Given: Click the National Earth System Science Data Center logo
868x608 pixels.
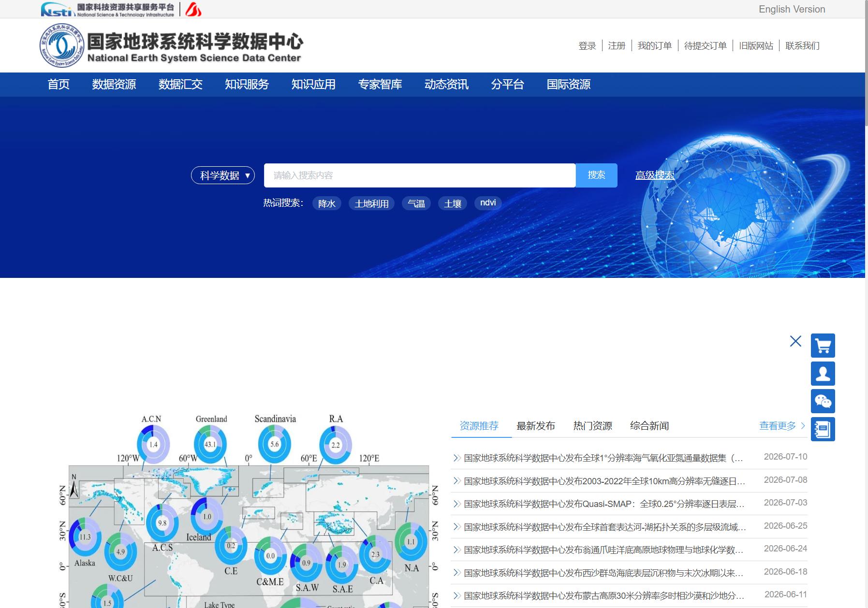Looking at the screenshot, I should [171, 45].
